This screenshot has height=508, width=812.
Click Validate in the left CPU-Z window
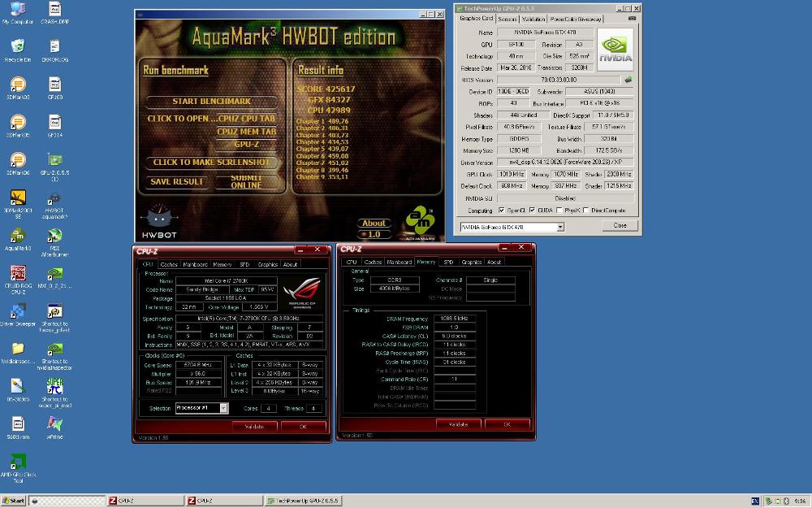pyautogui.click(x=253, y=426)
